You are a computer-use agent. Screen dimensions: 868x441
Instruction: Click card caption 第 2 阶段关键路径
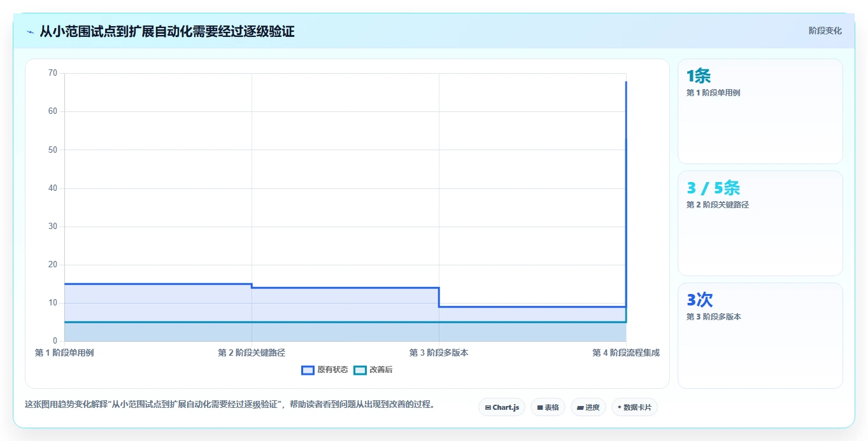point(718,205)
